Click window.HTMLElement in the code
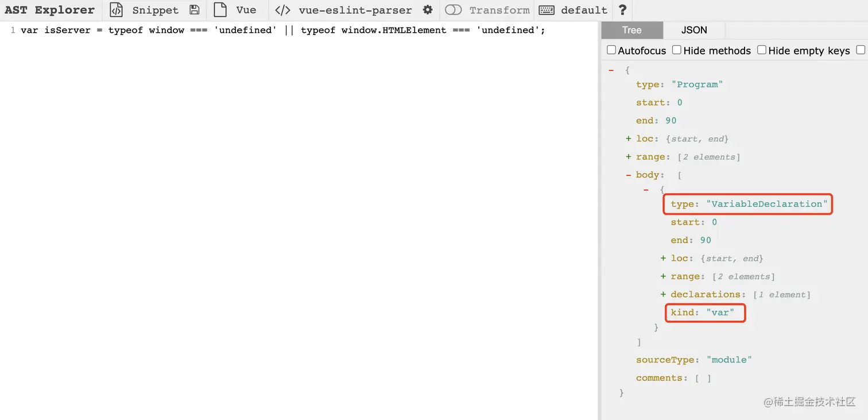This screenshot has height=420, width=868. 394,30
